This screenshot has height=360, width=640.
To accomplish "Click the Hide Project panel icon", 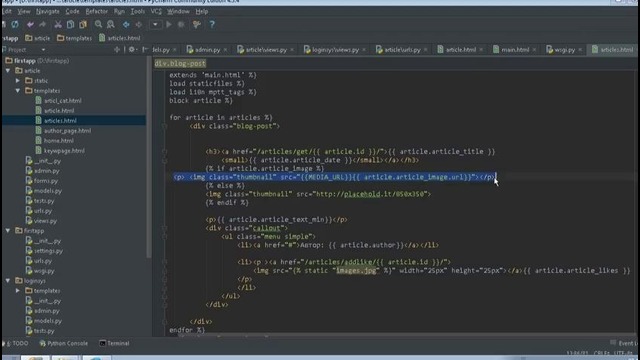I will point(145,49).
